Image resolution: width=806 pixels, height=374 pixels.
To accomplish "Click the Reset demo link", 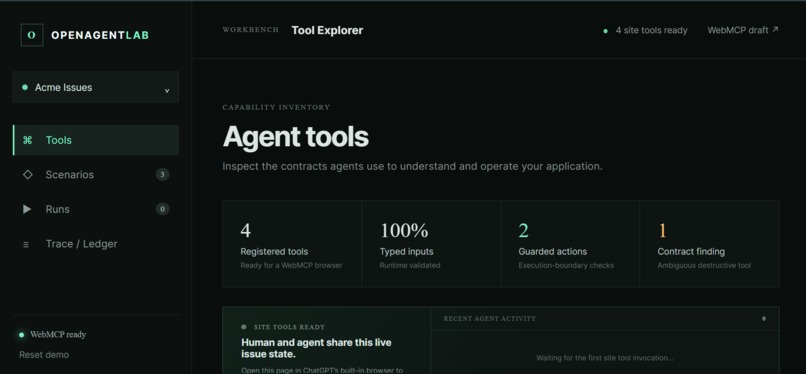I will (x=44, y=355).
